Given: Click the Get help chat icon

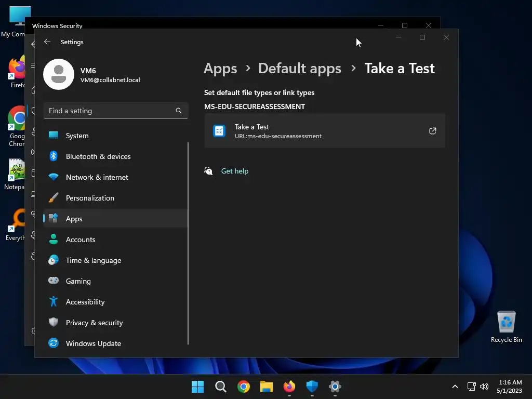Looking at the screenshot, I should click(208, 170).
